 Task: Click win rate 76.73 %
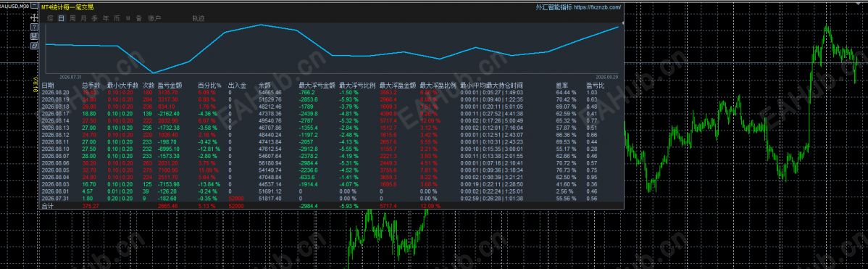[x=567, y=170]
